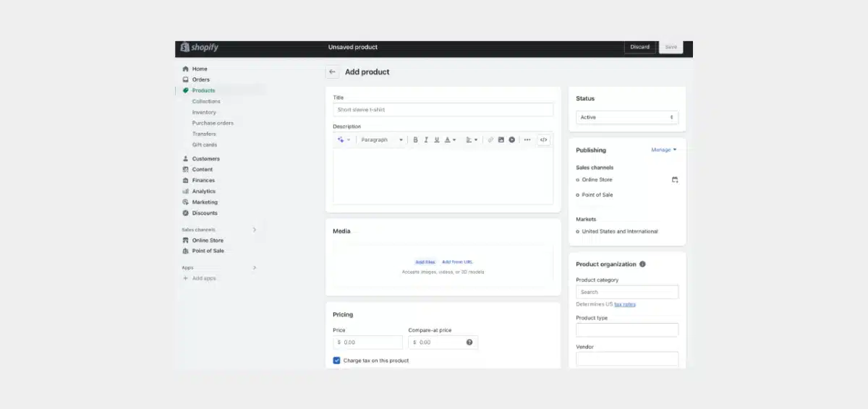Click the Product category search field

tap(627, 292)
